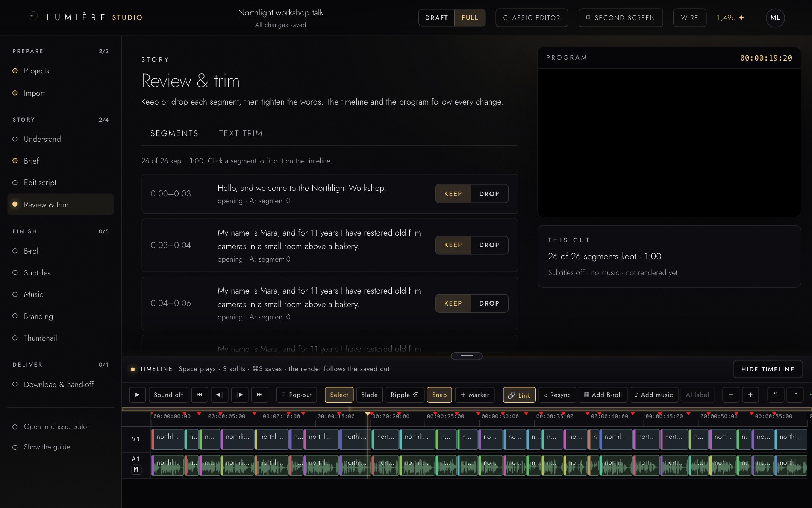Jump to timeline start
This screenshot has width=812, height=508.
pos(199,395)
